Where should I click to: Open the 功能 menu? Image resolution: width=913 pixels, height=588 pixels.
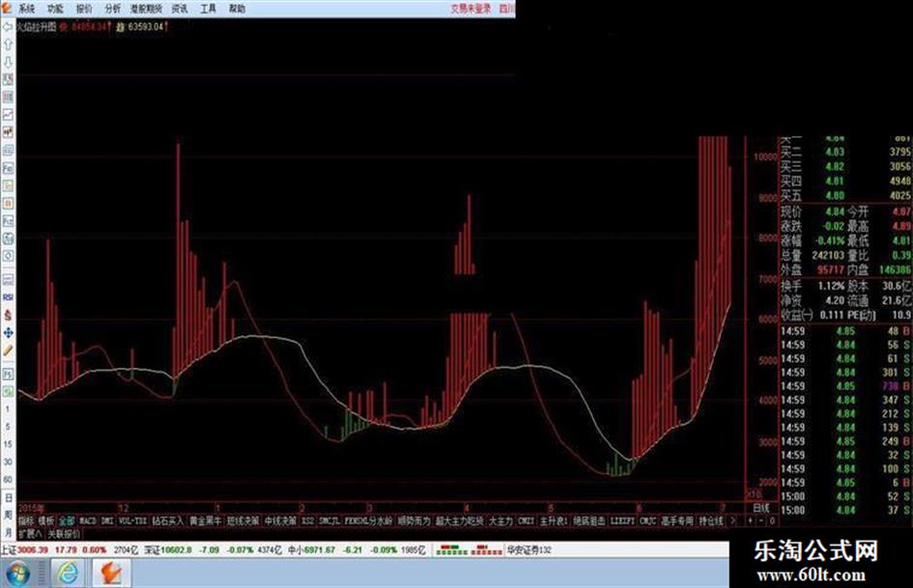point(55,8)
